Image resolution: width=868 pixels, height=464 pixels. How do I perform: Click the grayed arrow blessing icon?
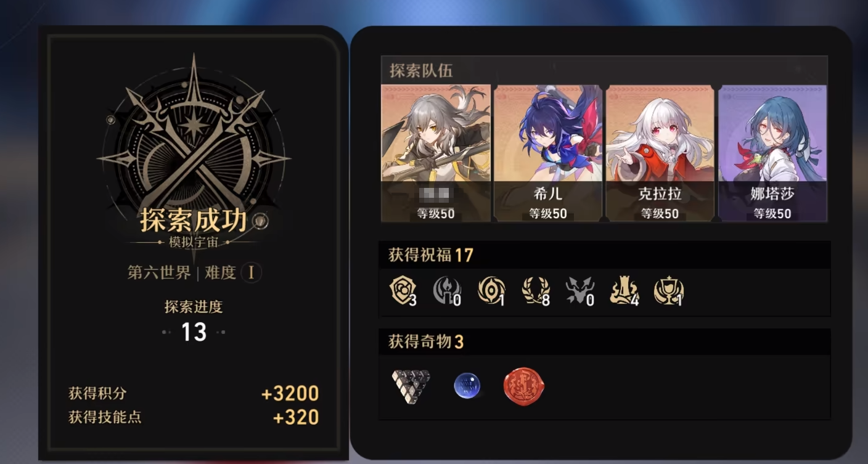(x=579, y=290)
